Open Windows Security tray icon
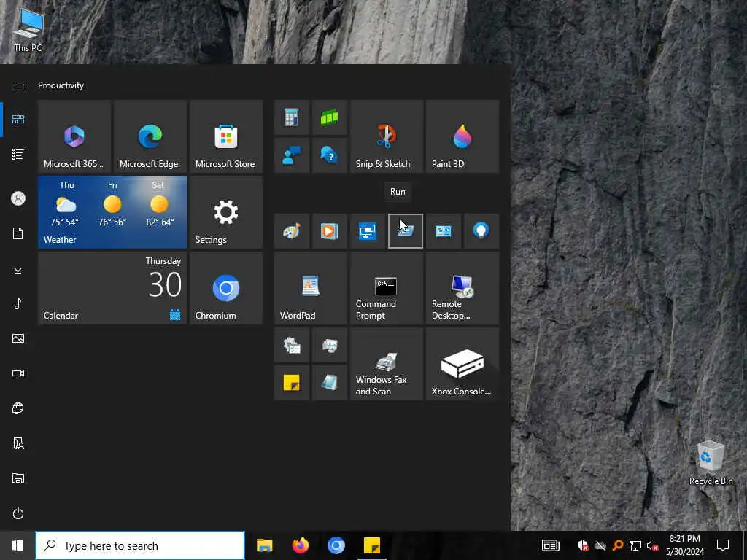Viewport: 747px width, 560px height. pos(583,545)
